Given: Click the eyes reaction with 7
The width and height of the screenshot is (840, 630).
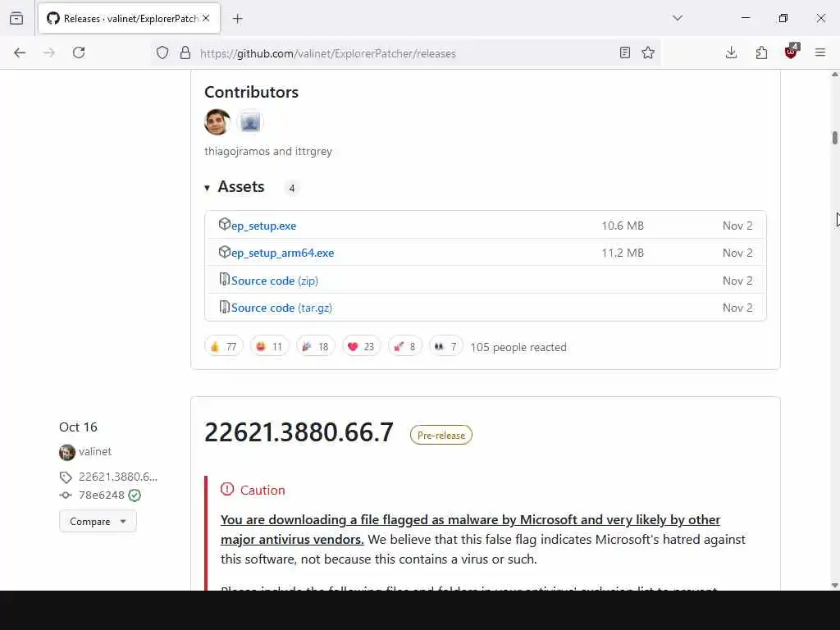Looking at the screenshot, I should [x=445, y=347].
